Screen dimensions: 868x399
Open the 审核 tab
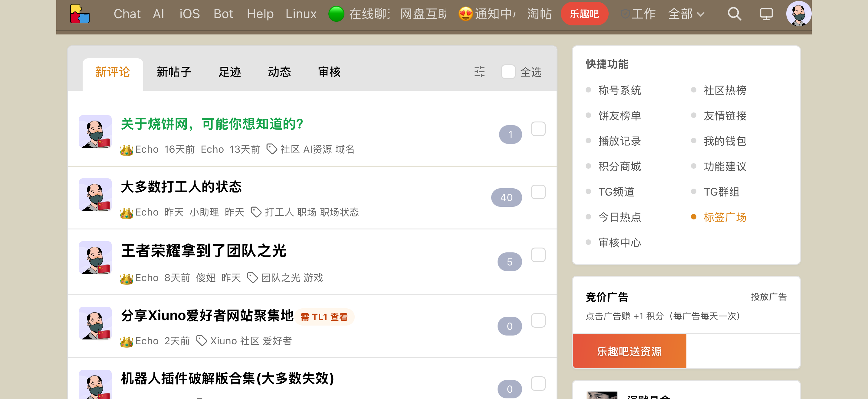tap(329, 72)
